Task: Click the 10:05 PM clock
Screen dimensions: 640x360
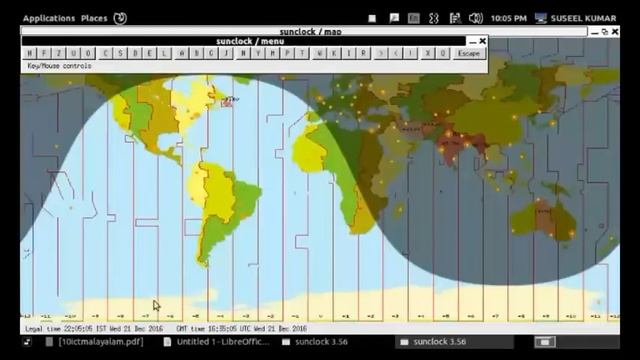Action: pos(509,18)
